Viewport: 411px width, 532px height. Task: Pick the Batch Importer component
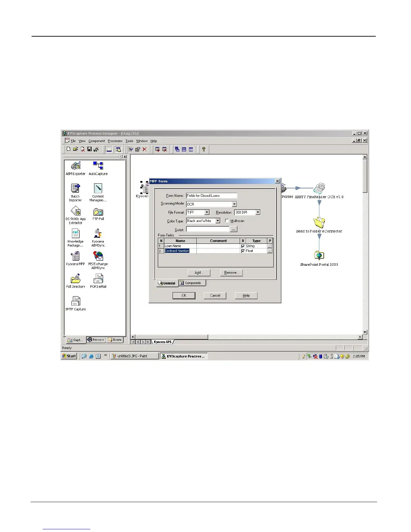pos(75,188)
